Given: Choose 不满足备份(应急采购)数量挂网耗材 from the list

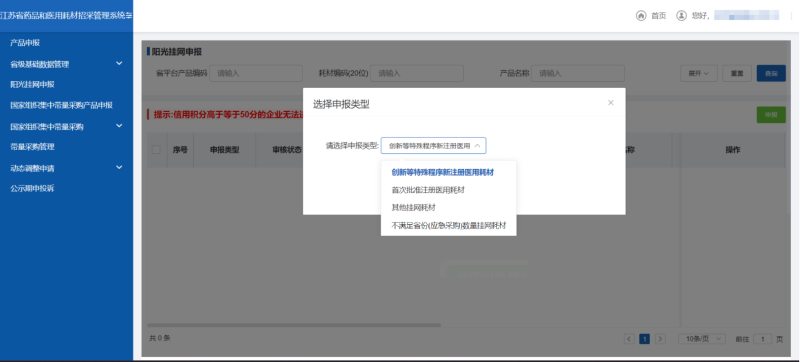Looking at the screenshot, I should click(448, 225).
